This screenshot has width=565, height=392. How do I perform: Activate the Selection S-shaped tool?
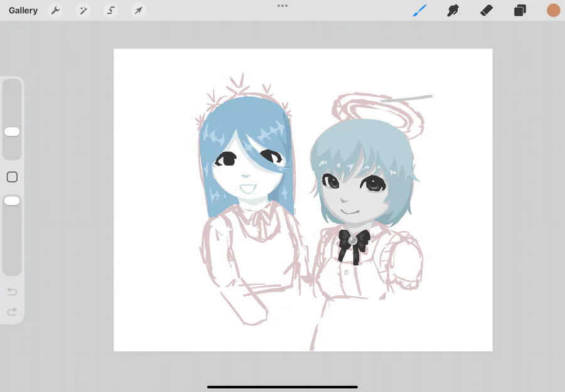[111, 11]
